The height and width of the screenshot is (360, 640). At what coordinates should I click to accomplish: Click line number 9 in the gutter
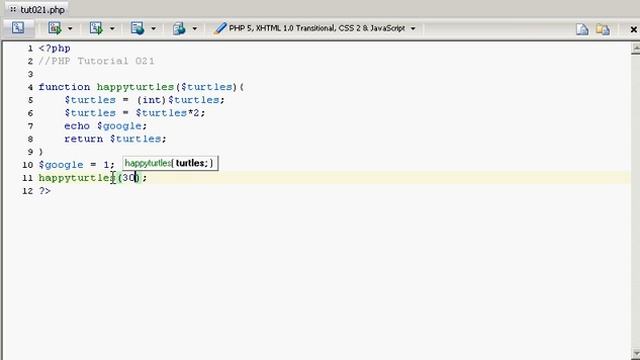coord(30,152)
